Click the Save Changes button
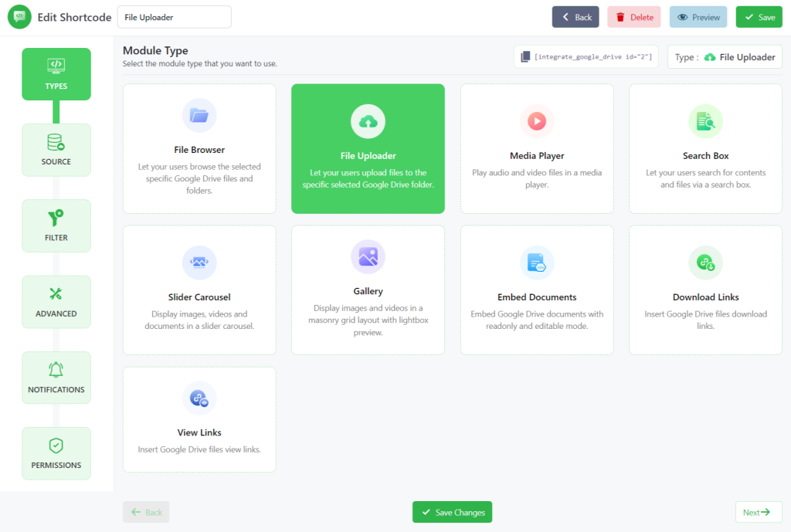791x532 pixels. pos(452,512)
